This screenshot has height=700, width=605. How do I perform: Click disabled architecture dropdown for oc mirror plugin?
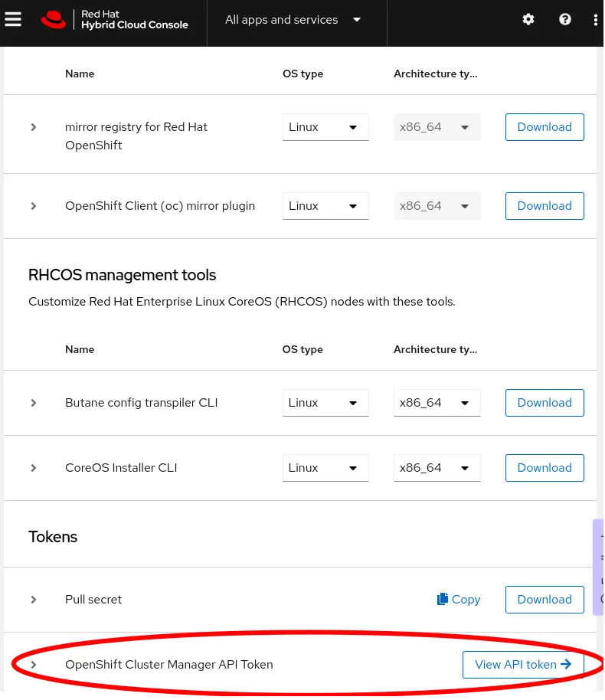437,206
